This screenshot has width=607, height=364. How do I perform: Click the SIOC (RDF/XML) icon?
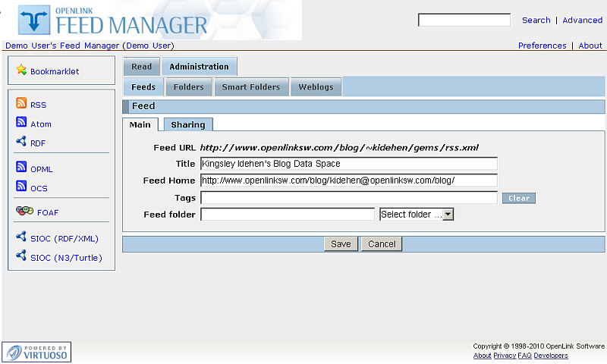click(x=21, y=237)
